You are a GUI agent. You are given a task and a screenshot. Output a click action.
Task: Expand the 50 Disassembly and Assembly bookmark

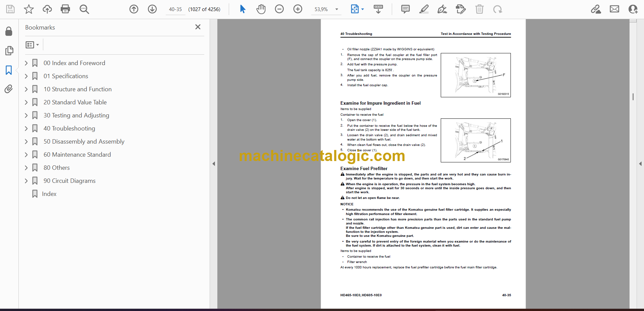coord(26,142)
